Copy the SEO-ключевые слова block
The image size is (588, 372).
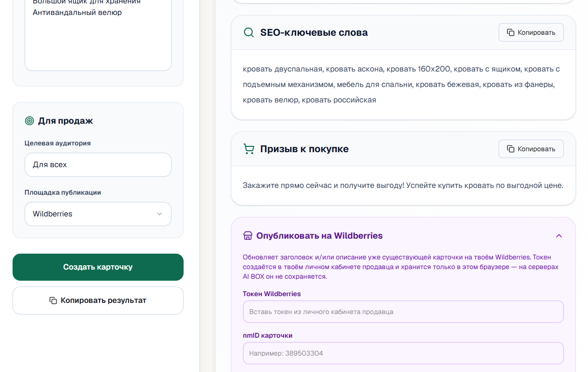531,32
